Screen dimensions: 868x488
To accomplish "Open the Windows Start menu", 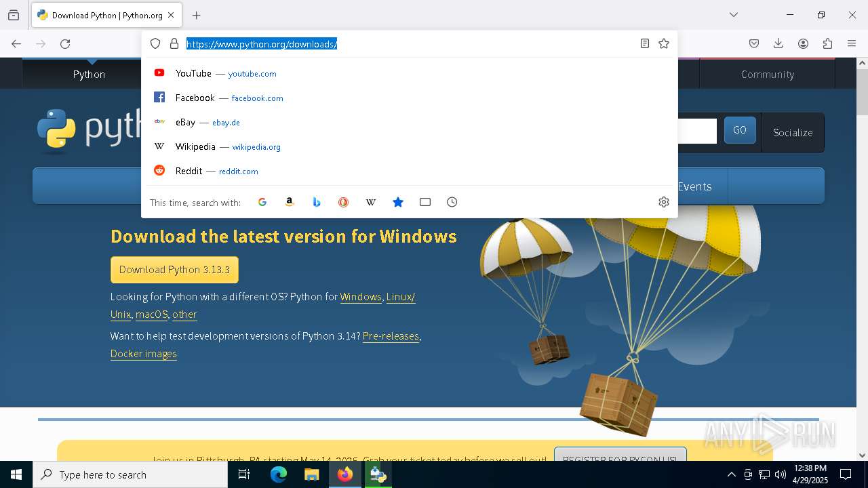I will click(16, 474).
